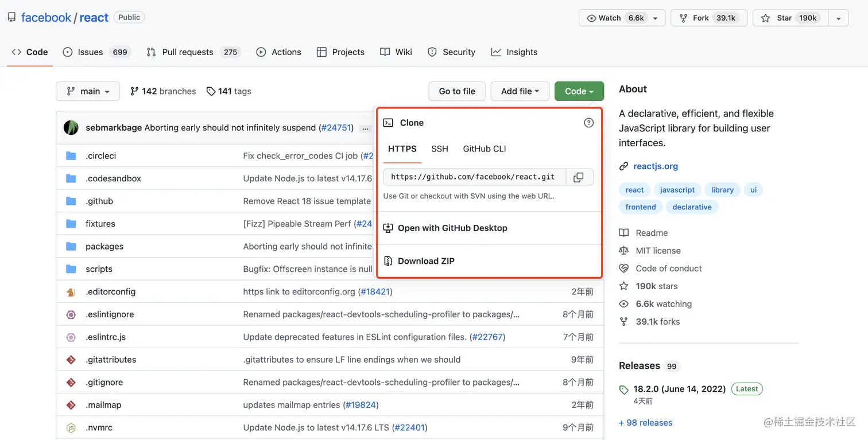
Task: Click the .editorconfig file icon
Action: [x=71, y=292]
